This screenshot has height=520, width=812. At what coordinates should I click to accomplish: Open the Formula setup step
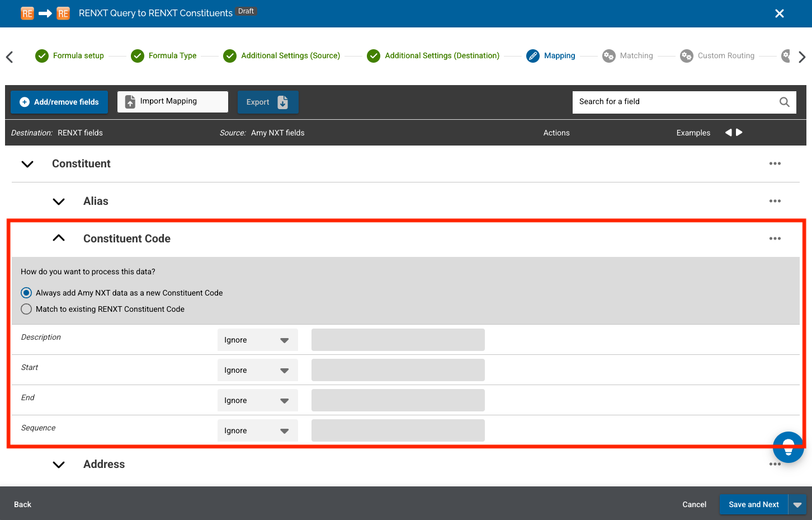coord(70,56)
